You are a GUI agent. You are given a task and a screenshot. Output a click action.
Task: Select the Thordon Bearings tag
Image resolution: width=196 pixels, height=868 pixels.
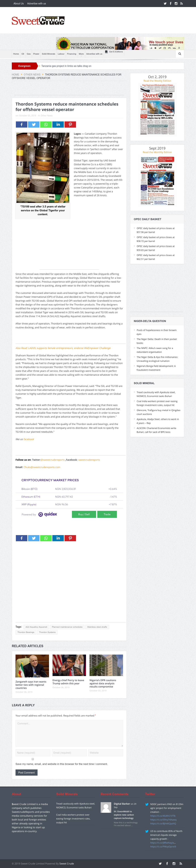point(26,632)
